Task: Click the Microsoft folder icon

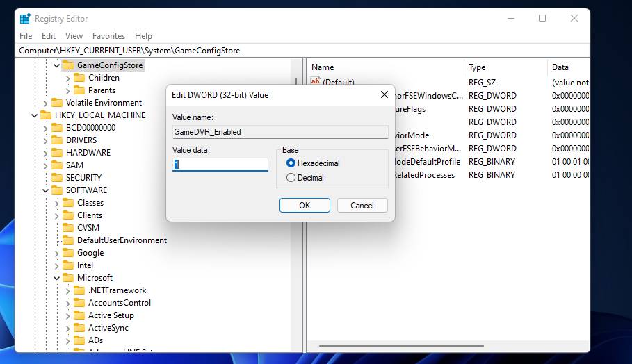Action: click(69, 277)
